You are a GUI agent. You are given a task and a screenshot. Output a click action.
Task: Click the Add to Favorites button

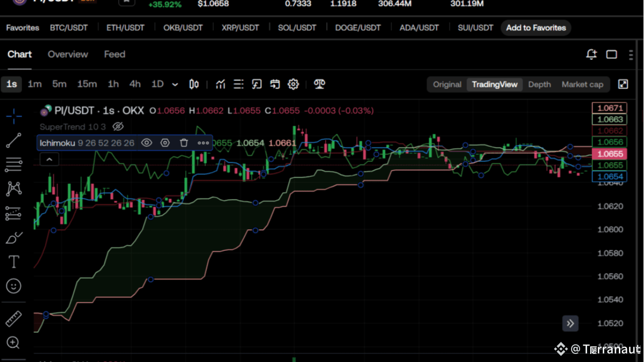[x=536, y=28]
